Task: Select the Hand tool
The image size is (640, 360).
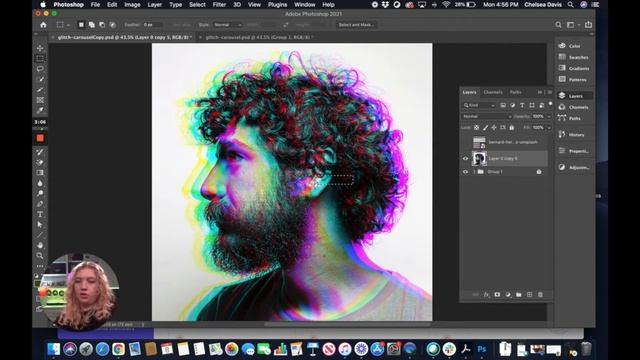Action: tap(40, 245)
